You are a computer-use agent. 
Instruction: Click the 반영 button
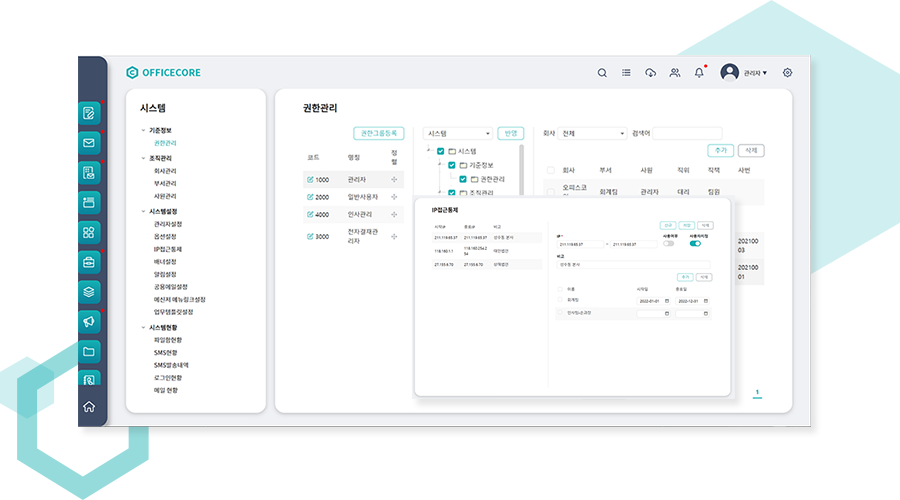(511, 133)
